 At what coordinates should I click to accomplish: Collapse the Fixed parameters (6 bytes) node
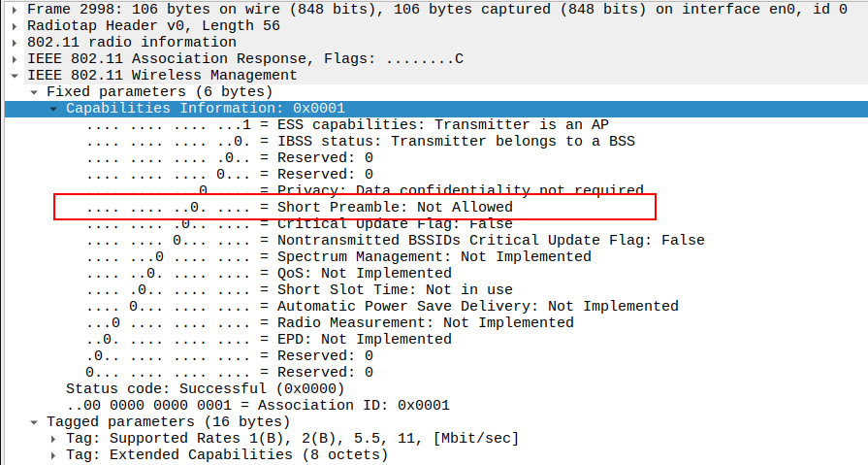pos(35,91)
